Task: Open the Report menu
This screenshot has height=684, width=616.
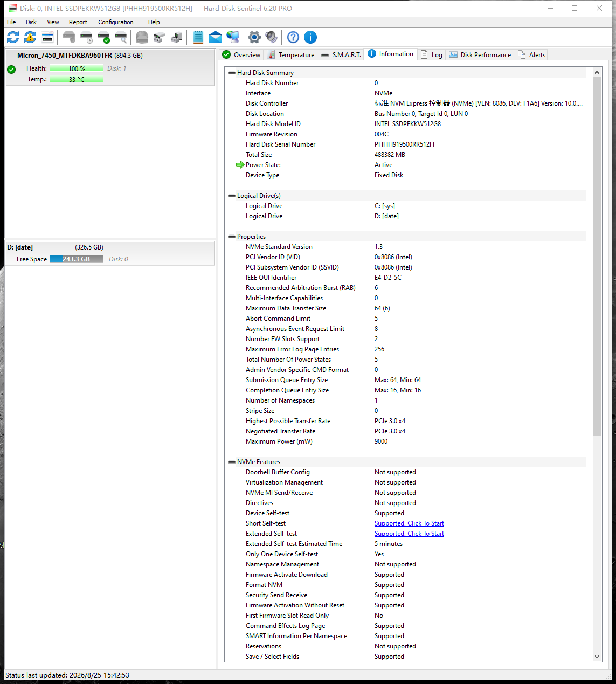Action: [78, 22]
